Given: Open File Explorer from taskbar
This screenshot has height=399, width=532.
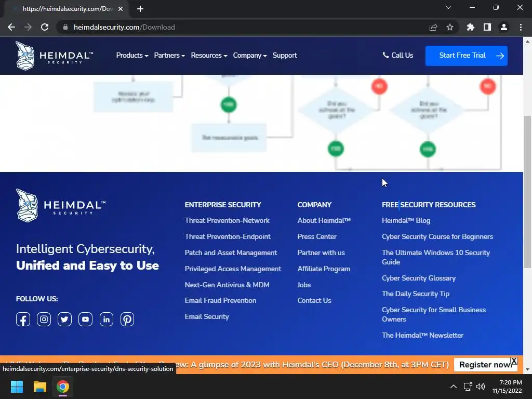Looking at the screenshot, I should pos(39,387).
